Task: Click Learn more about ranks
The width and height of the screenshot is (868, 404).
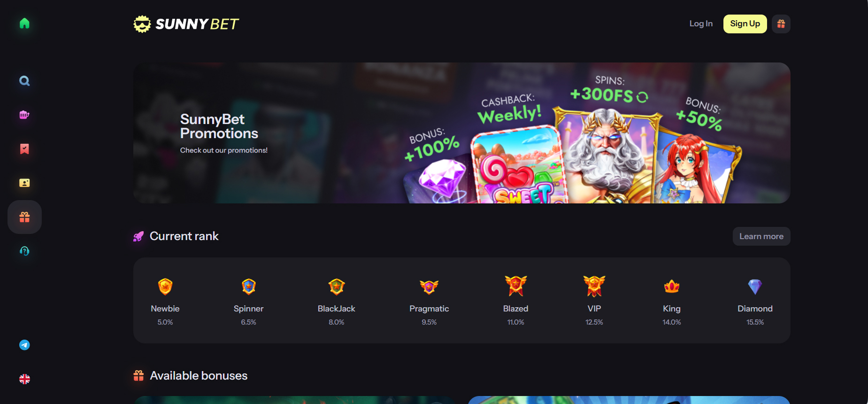Action: pos(761,236)
